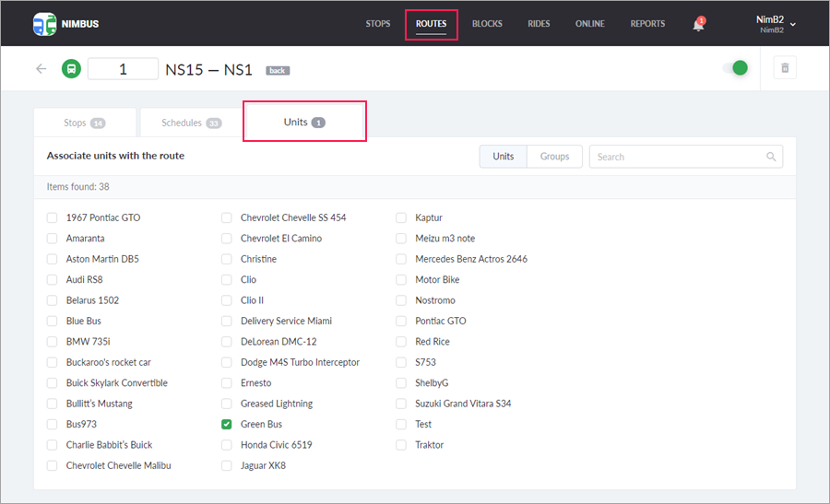Image resolution: width=830 pixels, height=504 pixels.
Task: Show Groups in the association list
Action: point(554,157)
